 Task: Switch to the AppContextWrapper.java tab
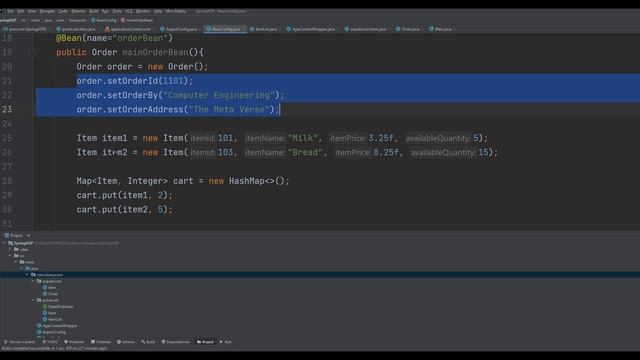tap(311, 29)
